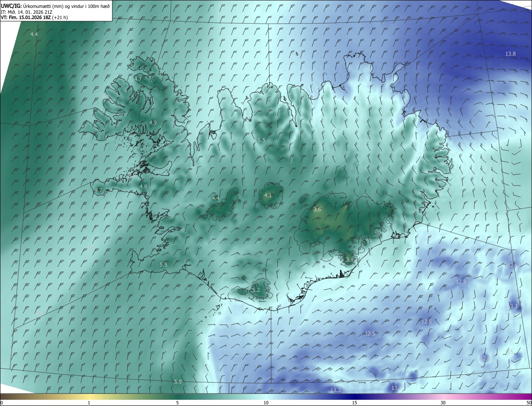The height and width of the screenshot is (406, 532).
Task: Click the legend scale label 1
Action: pyautogui.click(x=89, y=403)
